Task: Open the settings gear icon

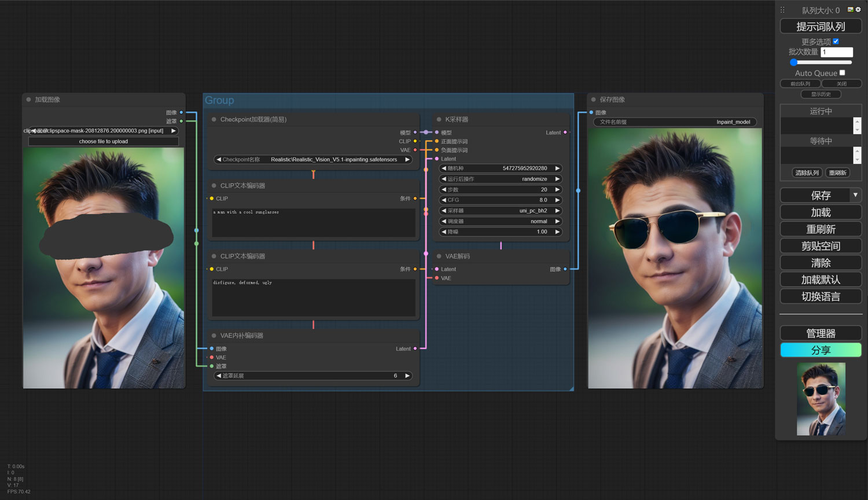Action: pos(858,9)
